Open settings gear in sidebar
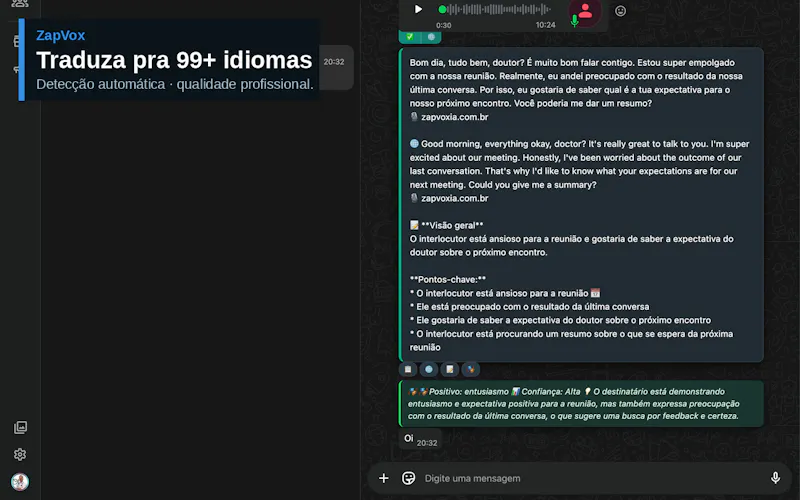 20,454
